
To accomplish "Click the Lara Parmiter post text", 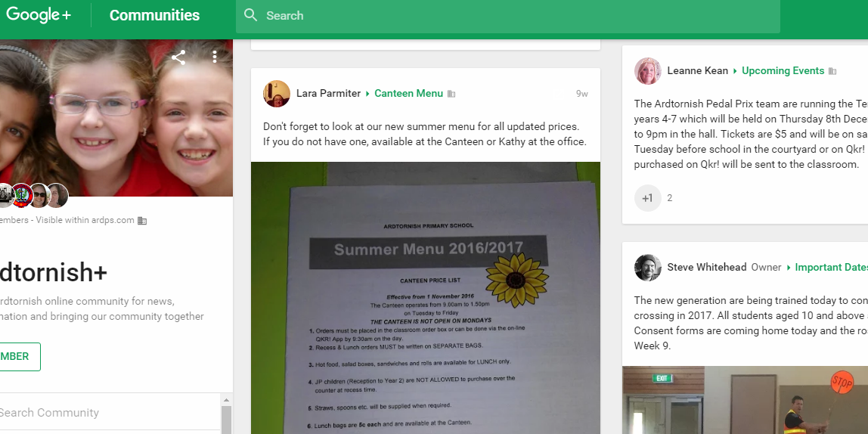I will [x=425, y=134].
